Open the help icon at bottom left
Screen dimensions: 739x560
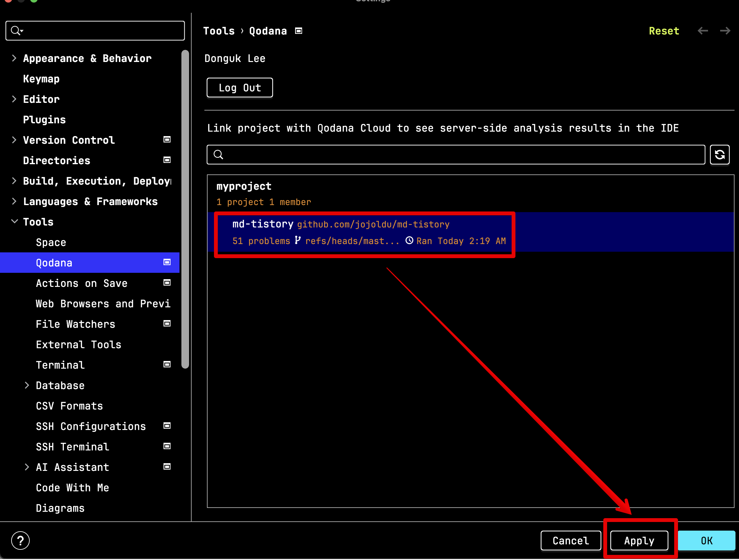coord(20,540)
